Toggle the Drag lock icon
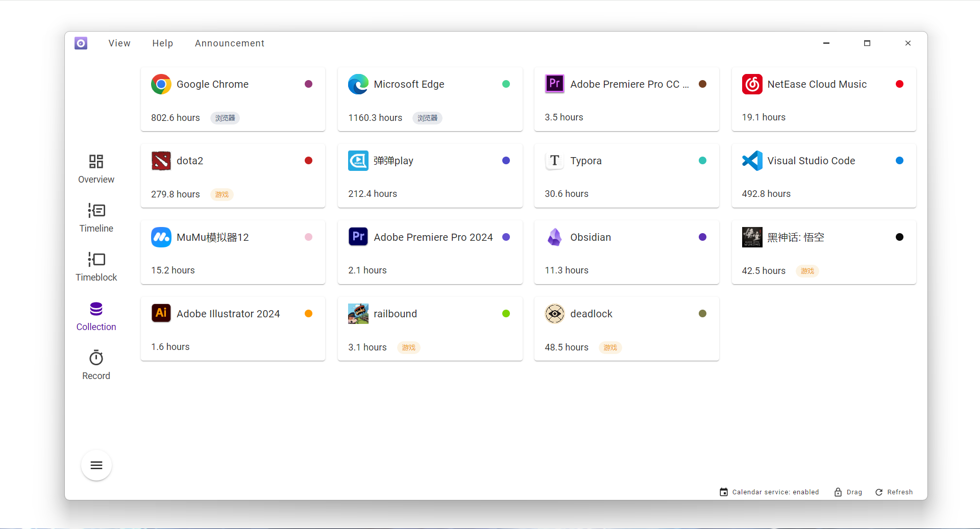The height and width of the screenshot is (529, 980). tap(838, 492)
